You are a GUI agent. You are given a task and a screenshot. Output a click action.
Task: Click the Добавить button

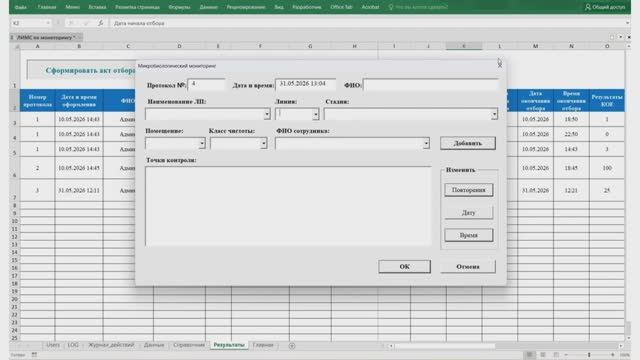coord(468,143)
